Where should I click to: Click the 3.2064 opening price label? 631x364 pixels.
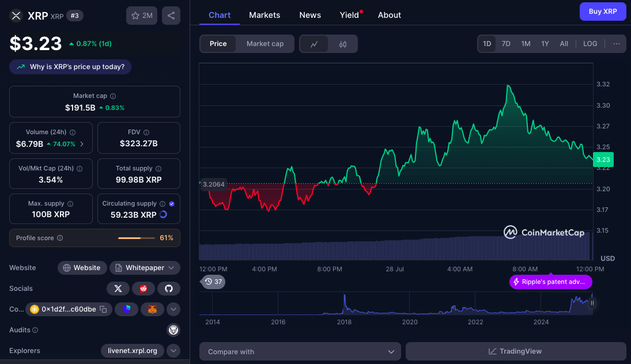pyautogui.click(x=213, y=185)
